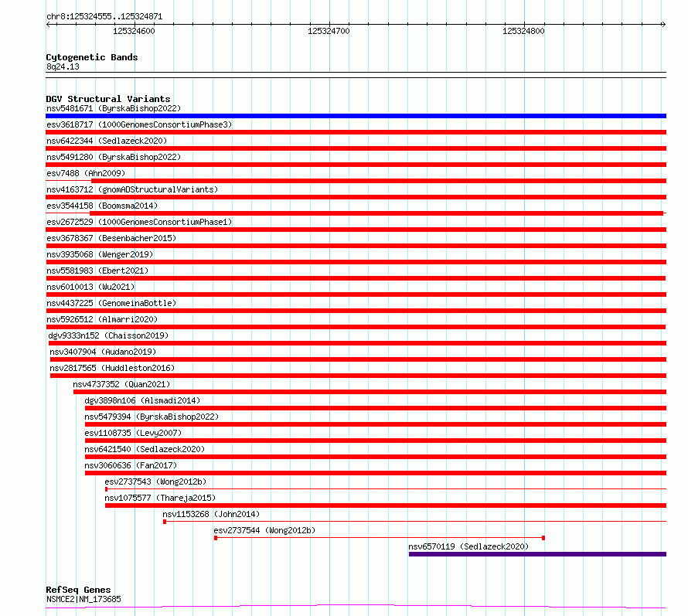Click ruler position 125324600
The width and height of the screenshot is (688, 616).
pyautogui.click(x=134, y=31)
